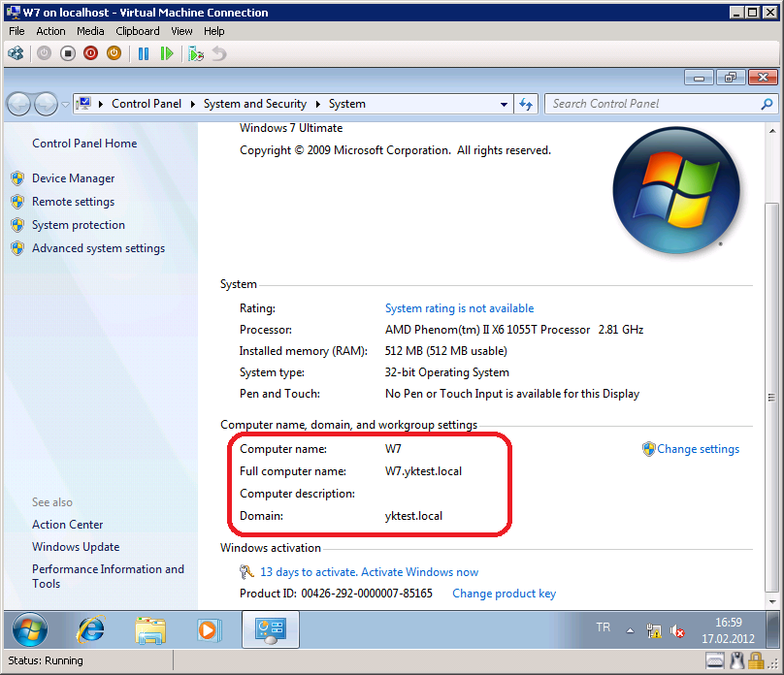
Task: Launch Windows Media Player from the taskbar
Action: (x=208, y=630)
